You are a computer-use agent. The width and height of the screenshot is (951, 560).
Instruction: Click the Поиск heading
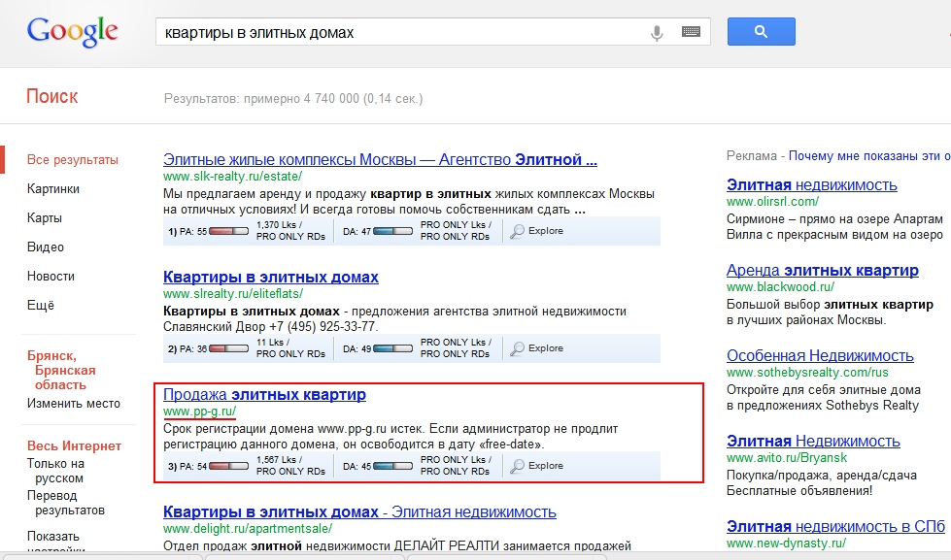pos(52,96)
